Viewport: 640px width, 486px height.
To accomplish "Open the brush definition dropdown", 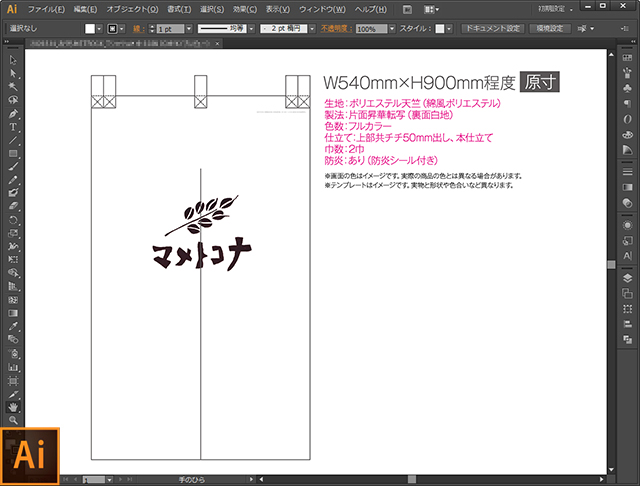I will point(312,29).
